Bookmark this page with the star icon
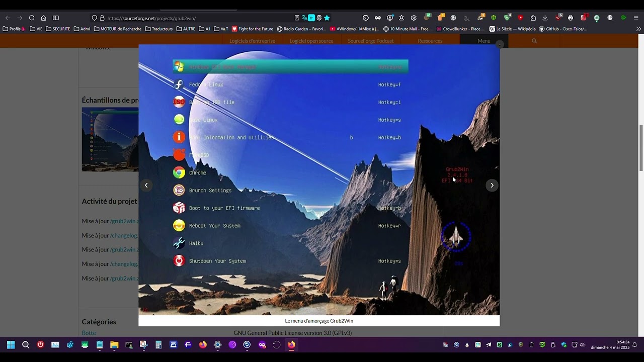644x362 pixels. tap(327, 18)
